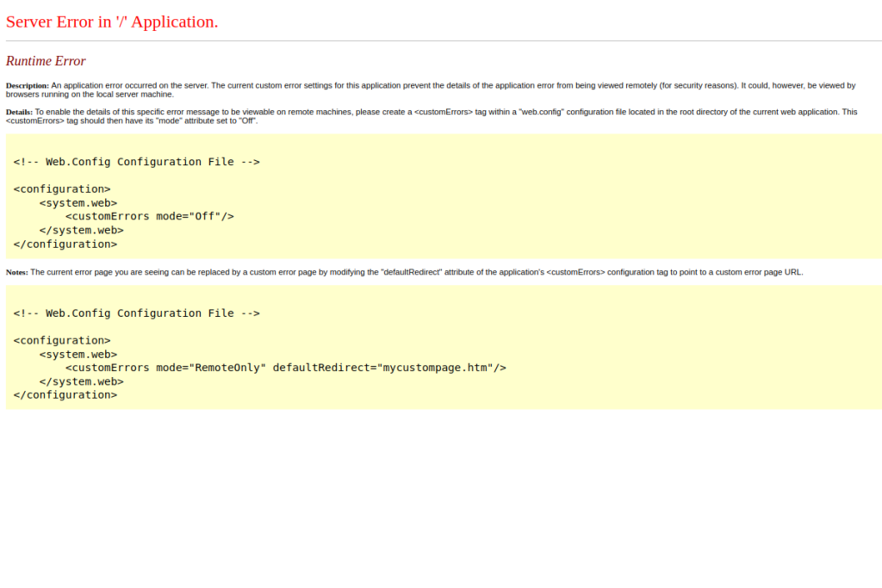Image resolution: width=882 pixels, height=588 pixels.
Task: Click the closing </configuration> tag in first code block
Action: tap(65, 244)
